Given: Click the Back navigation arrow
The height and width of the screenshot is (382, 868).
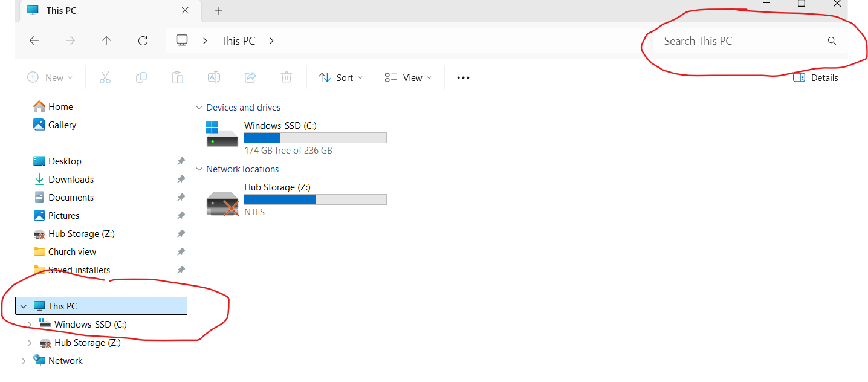Looking at the screenshot, I should (34, 41).
